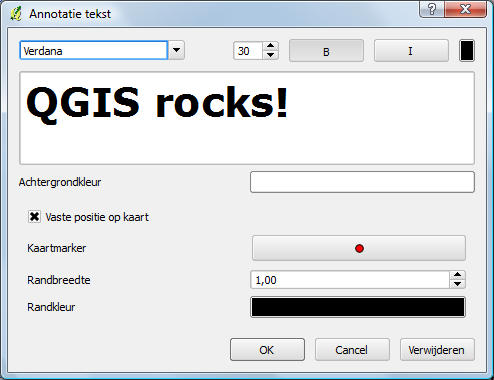494x380 pixels.
Task: Click the Verdana font name field
Action: tap(94, 51)
